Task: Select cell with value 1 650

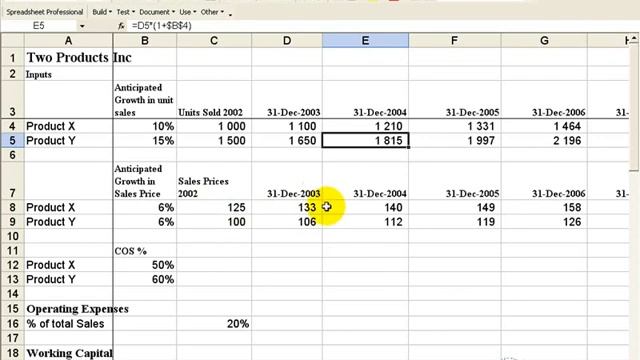Action: tap(287, 140)
